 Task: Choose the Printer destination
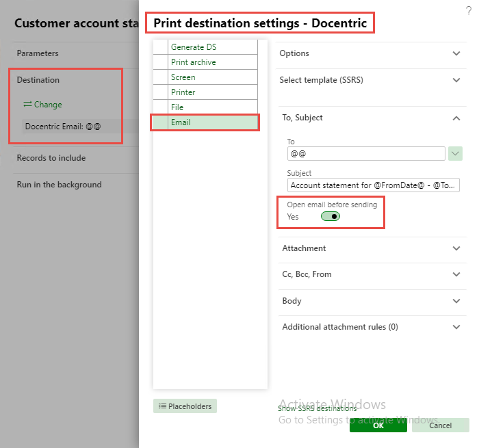[183, 92]
